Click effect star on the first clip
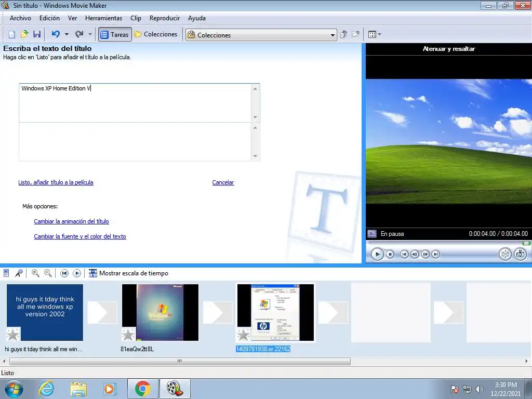Viewport: 532px width, 399px height. click(13, 334)
